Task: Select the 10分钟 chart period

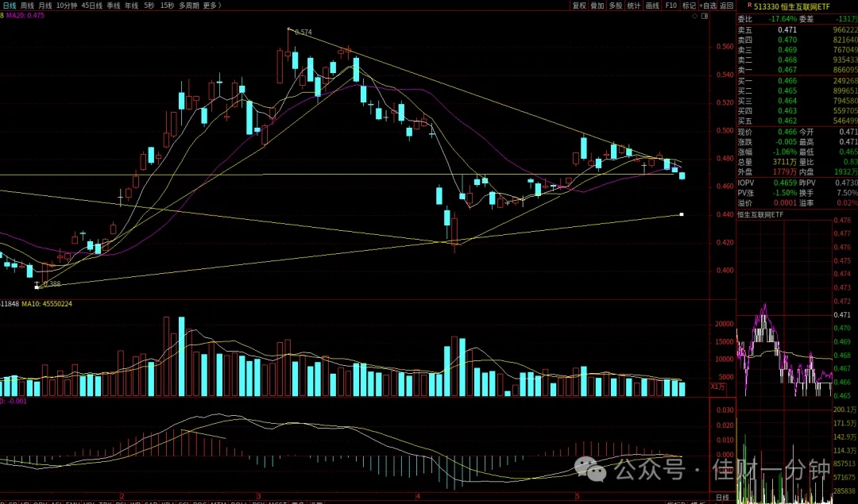Action: coord(67,6)
